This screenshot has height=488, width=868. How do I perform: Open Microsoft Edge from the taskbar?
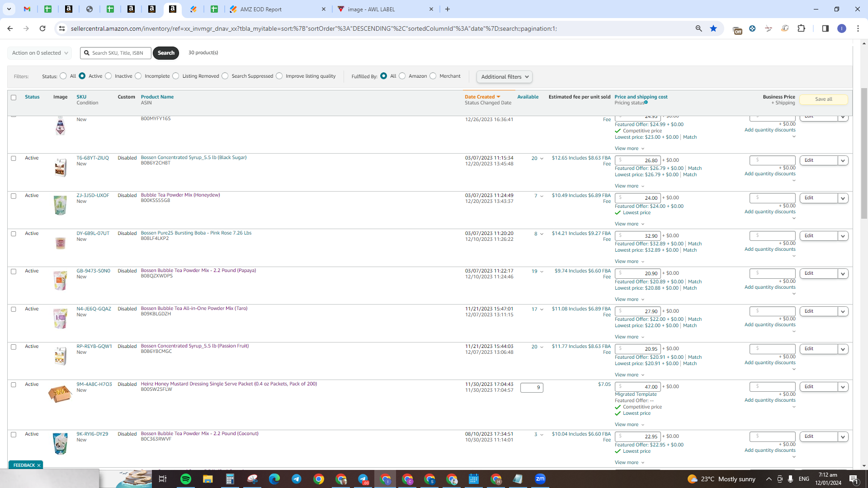(274, 479)
